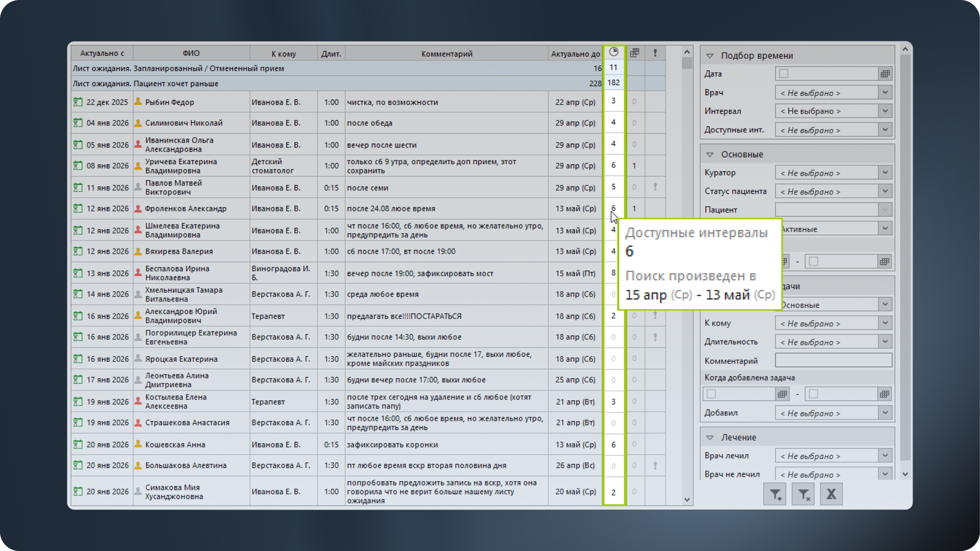Screen dimensions: 980x551
Task: Collapse the Подбор времени section
Action: click(x=710, y=56)
